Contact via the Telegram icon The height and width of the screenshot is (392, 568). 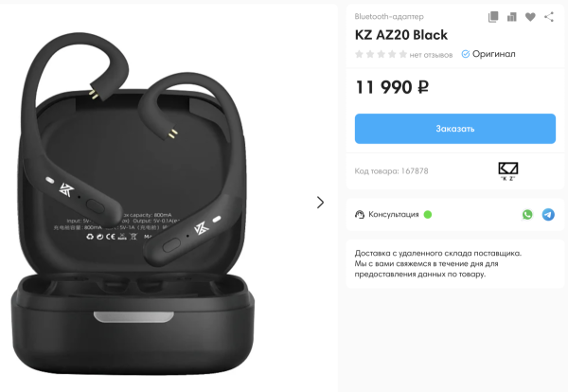tap(548, 215)
